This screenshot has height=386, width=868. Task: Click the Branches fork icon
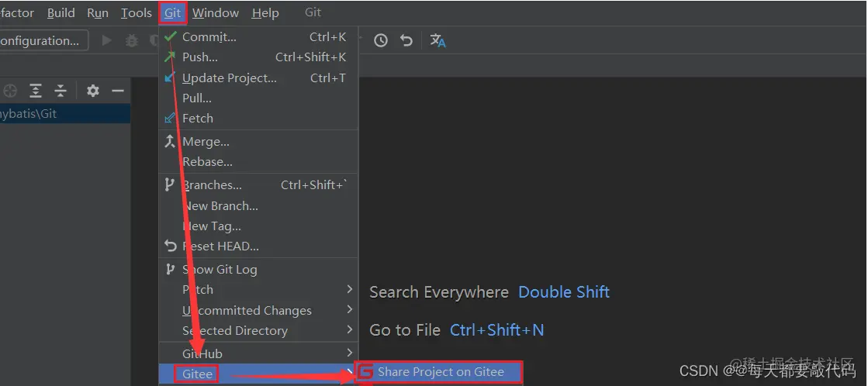[170, 184]
